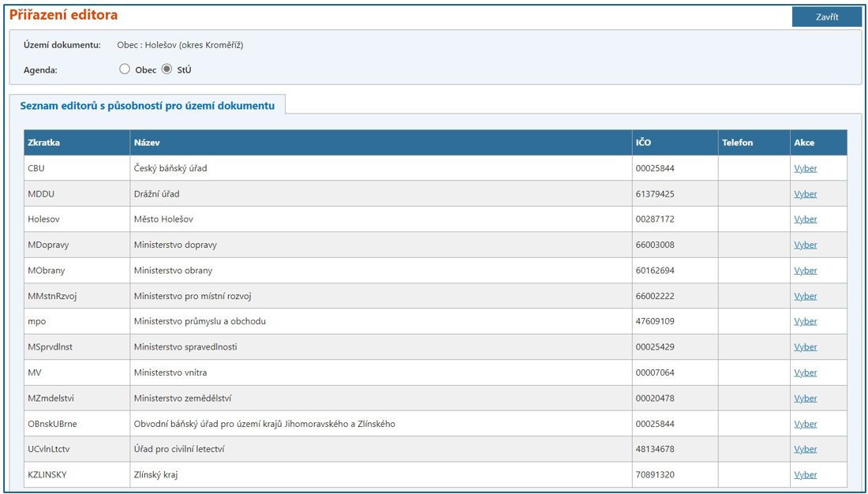Select the StÚ agenda radio button
Screen dimensions: 868x494
point(166,69)
